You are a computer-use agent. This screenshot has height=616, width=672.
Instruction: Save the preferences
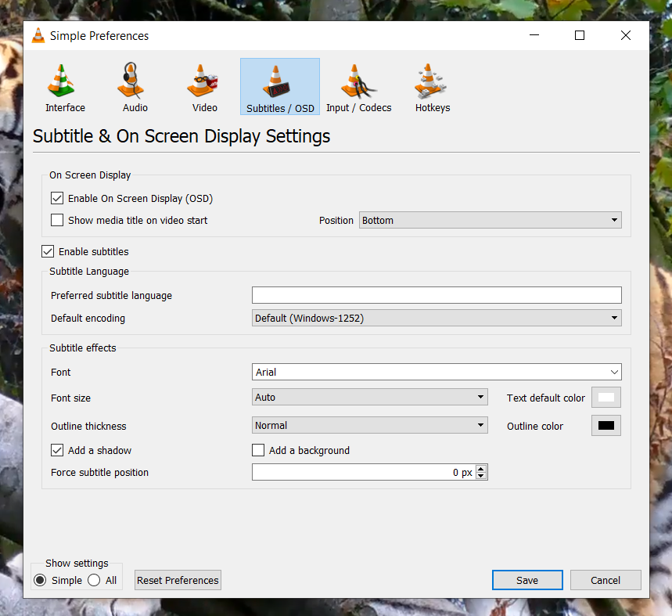[x=527, y=580]
